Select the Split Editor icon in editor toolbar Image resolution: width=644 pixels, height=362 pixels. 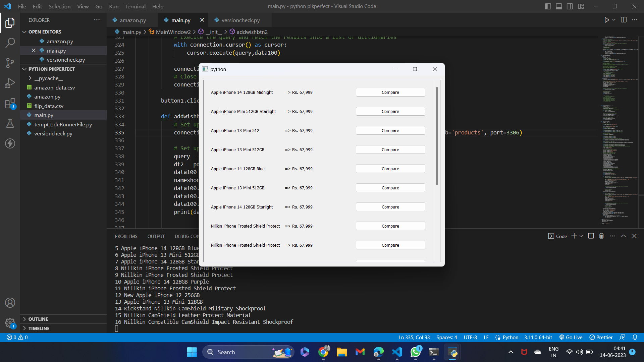pyautogui.click(x=624, y=20)
